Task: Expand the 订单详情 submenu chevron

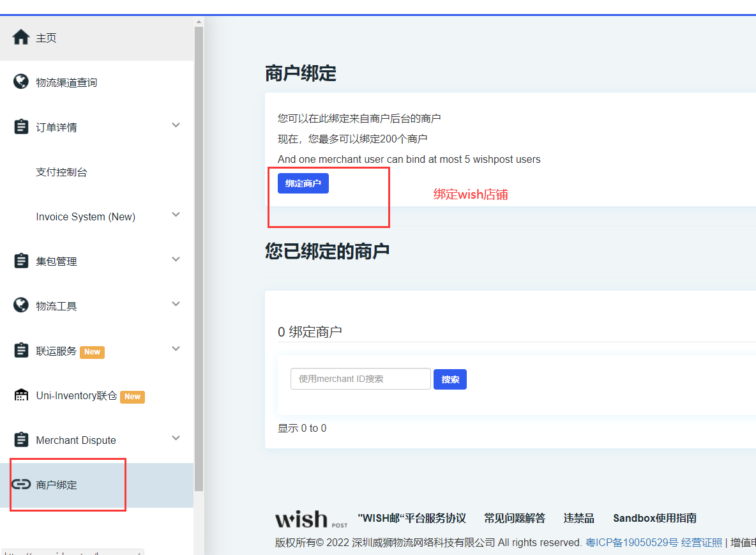Action: pos(176,125)
